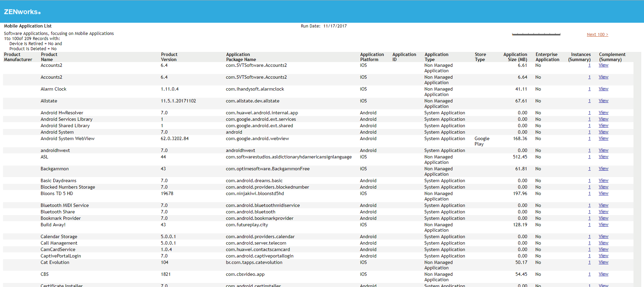
Task: Click instances count for ASL
Action: pos(589,157)
